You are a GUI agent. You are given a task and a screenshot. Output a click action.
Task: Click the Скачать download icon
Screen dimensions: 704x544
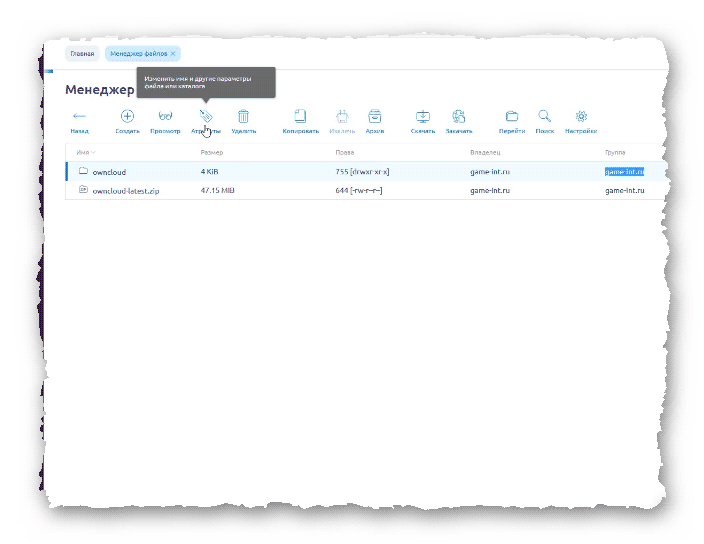(x=423, y=116)
